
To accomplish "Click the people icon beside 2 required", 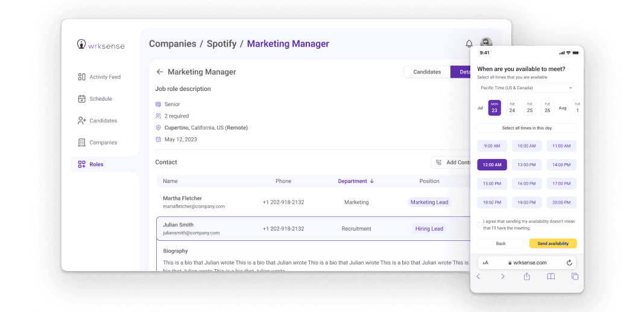I will point(158,116).
